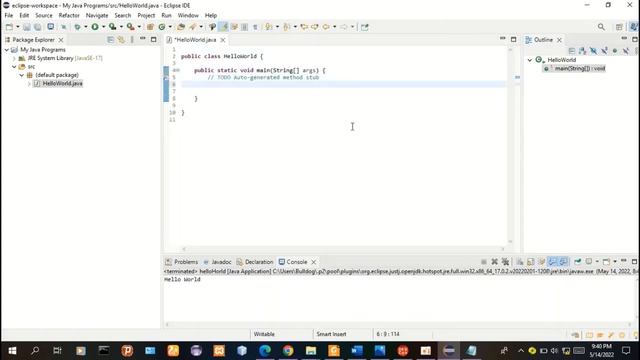Toggle Mark Occurrences in main toolbar
The height and width of the screenshot is (360, 640).
click(223, 27)
